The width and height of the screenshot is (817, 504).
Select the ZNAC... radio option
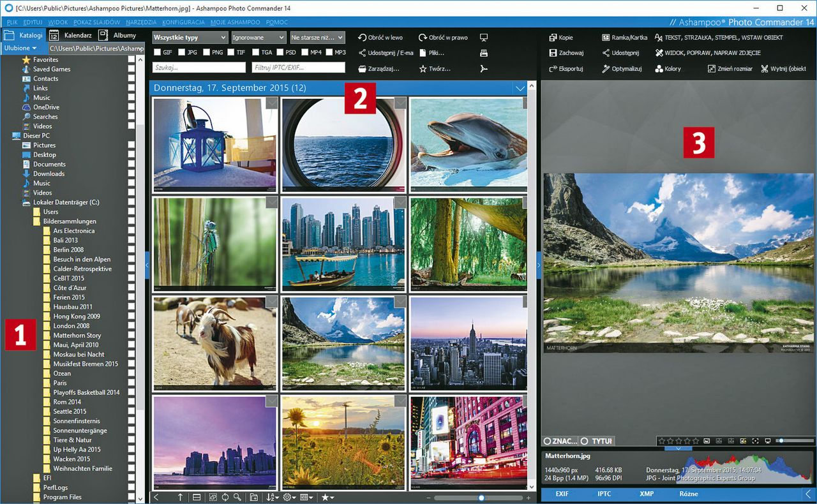(x=548, y=441)
